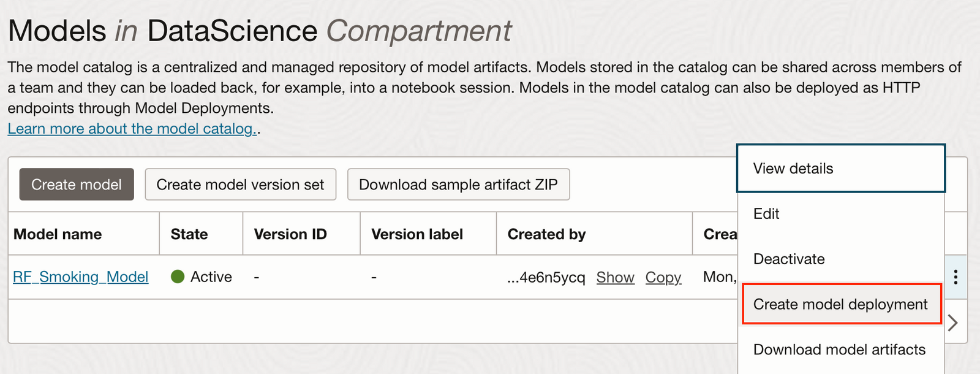The height and width of the screenshot is (374, 980).
Task: Click the State column header
Action: [190, 234]
